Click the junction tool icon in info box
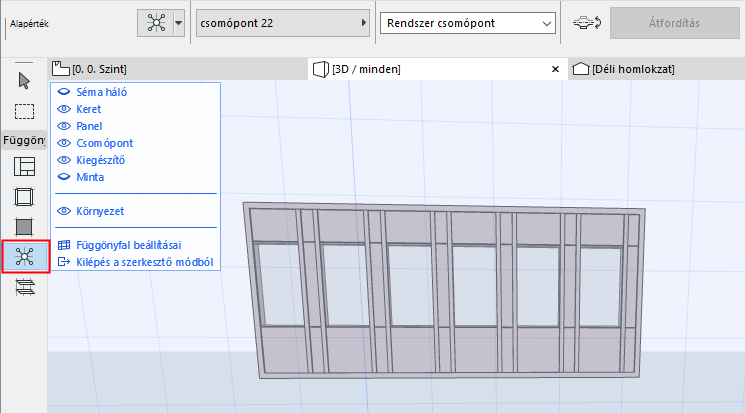The height and width of the screenshot is (413, 745). (x=156, y=23)
